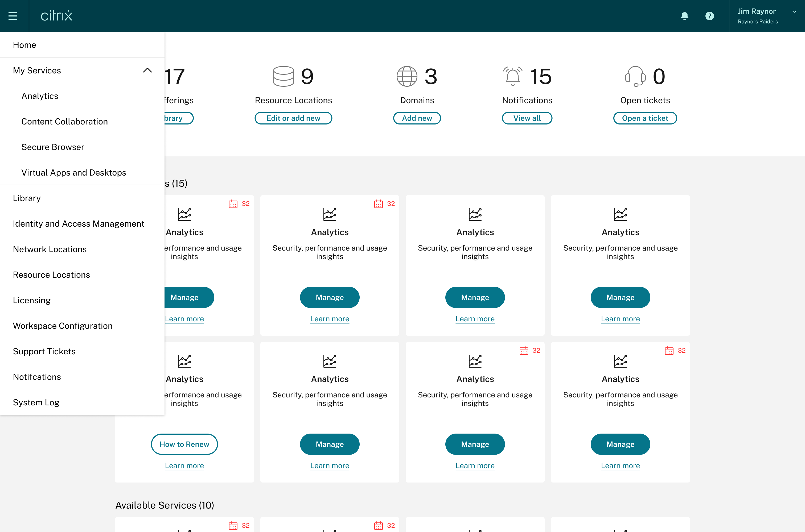Viewport: 805px width, 532px height.
Task: Open Virtual Apps and Desktops service
Action: (x=74, y=172)
